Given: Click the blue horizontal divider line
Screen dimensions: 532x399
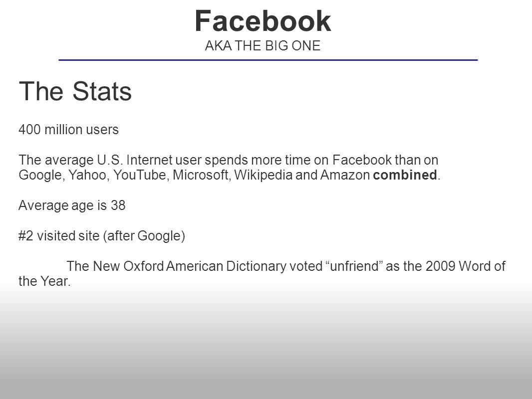Looking at the screenshot, I should pos(268,60).
